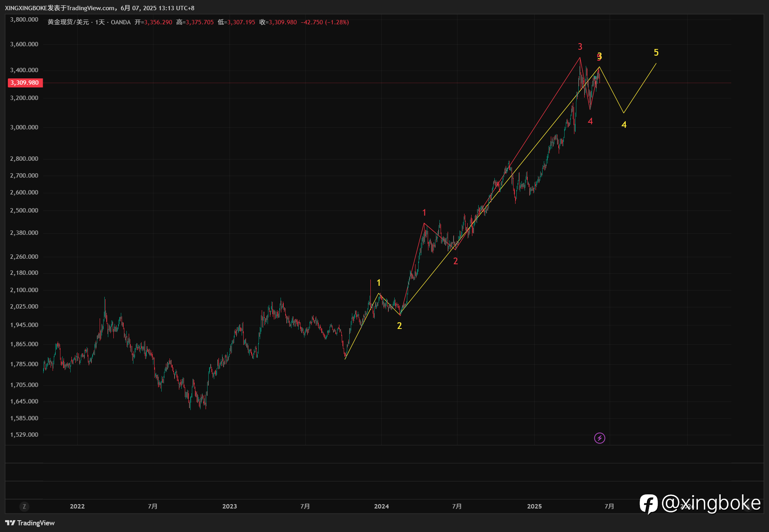Click the TradingView logo at bottom left
Viewport: 769px width, 532px height.
[30, 523]
